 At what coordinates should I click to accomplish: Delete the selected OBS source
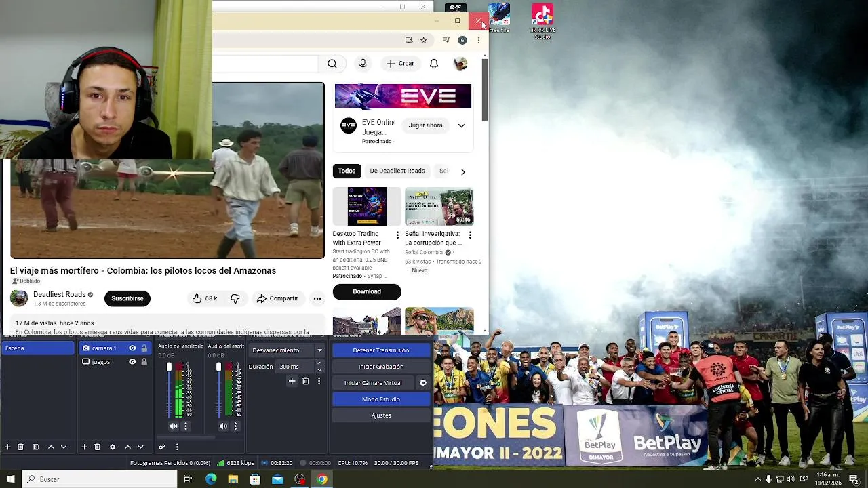click(x=97, y=447)
